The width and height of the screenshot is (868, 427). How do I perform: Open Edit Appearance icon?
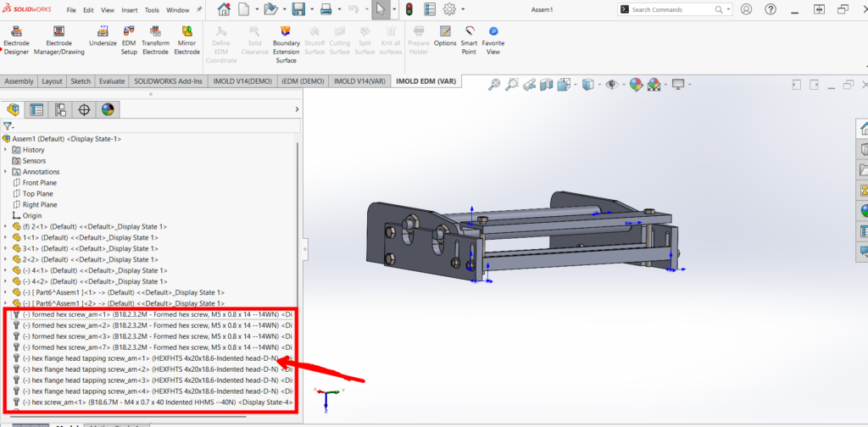click(x=636, y=84)
